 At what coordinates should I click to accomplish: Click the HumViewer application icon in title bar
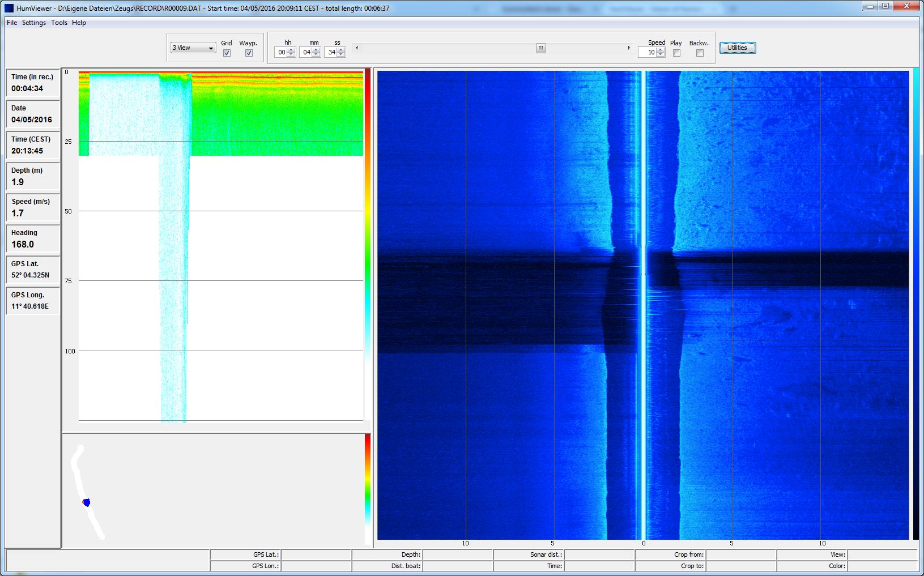[x=9, y=8]
